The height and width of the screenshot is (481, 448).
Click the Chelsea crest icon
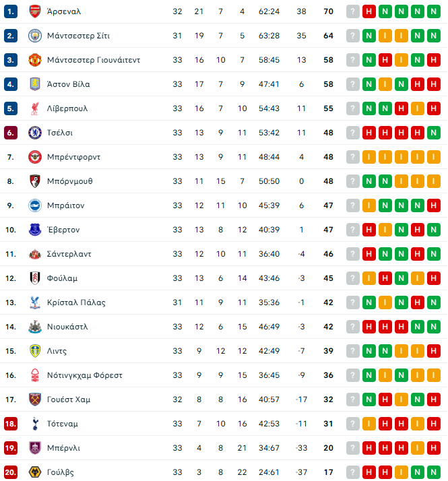[x=34, y=133]
